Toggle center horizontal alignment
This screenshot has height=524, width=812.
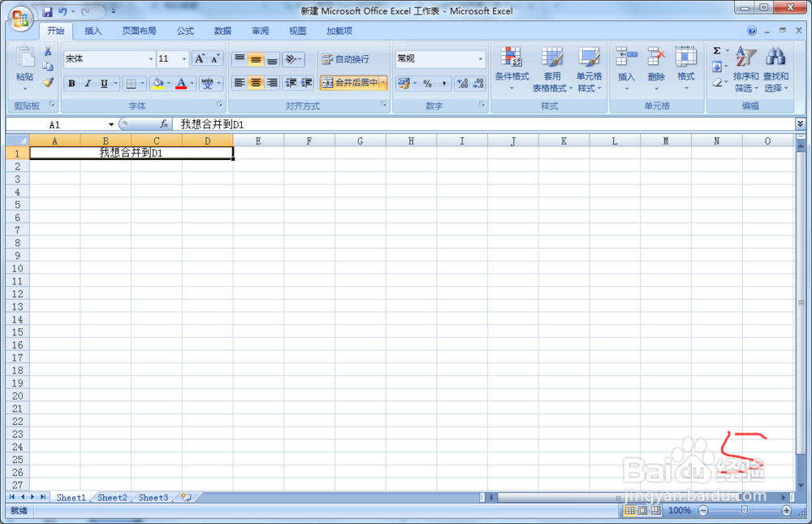pyautogui.click(x=256, y=83)
